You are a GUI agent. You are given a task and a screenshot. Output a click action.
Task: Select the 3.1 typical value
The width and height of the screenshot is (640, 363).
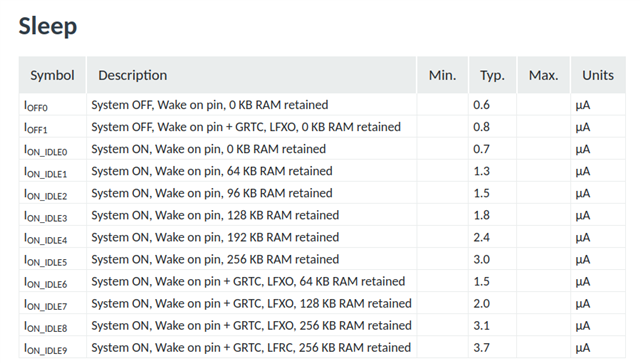point(481,325)
